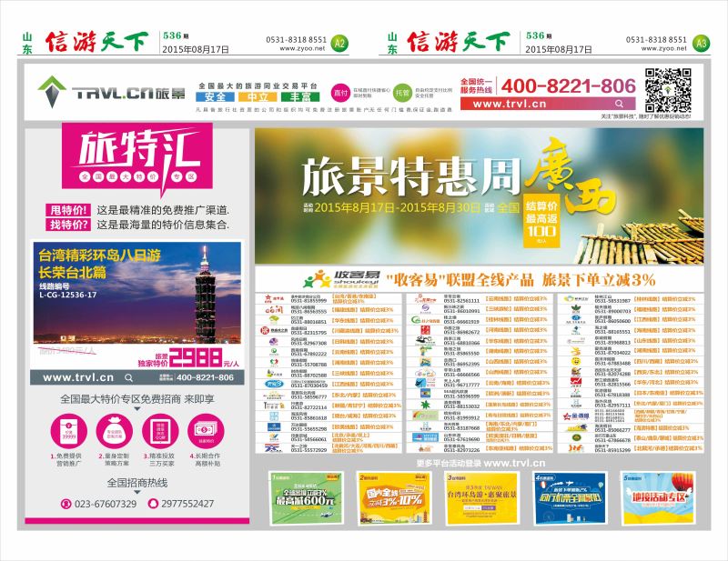Image resolution: width=728 pixels, height=561 pixels.
Task: Click the green 丰富 label
Action: point(300,97)
